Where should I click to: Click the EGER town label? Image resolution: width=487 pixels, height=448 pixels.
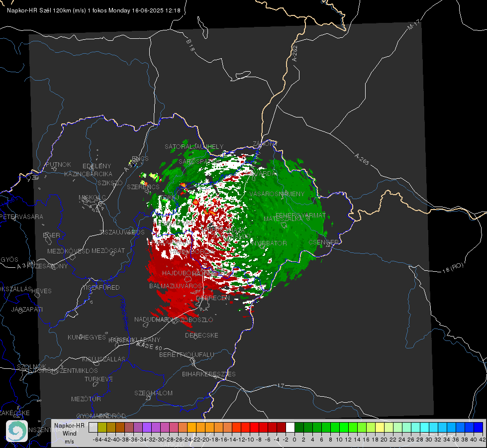(51, 235)
